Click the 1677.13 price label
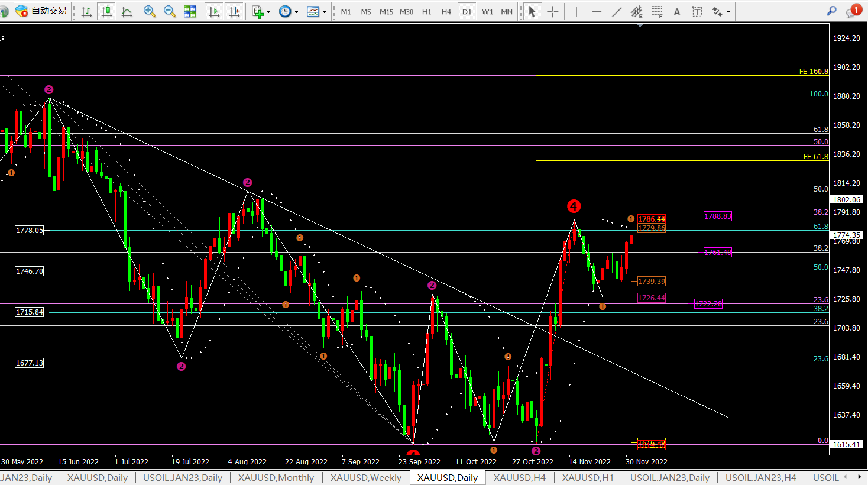The width and height of the screenshot is (868, 485). click(x=30, y=363)
